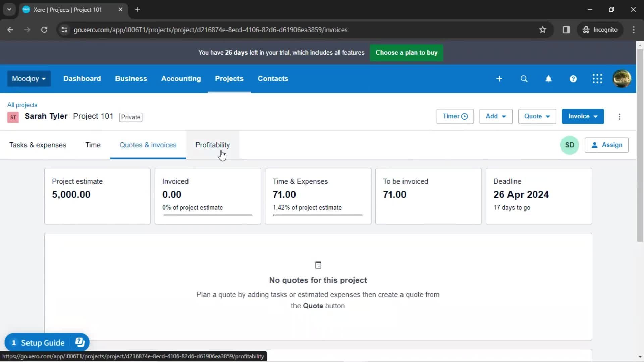Click the Project 101 title
The image size is (644, 362).
coord(93,116)
